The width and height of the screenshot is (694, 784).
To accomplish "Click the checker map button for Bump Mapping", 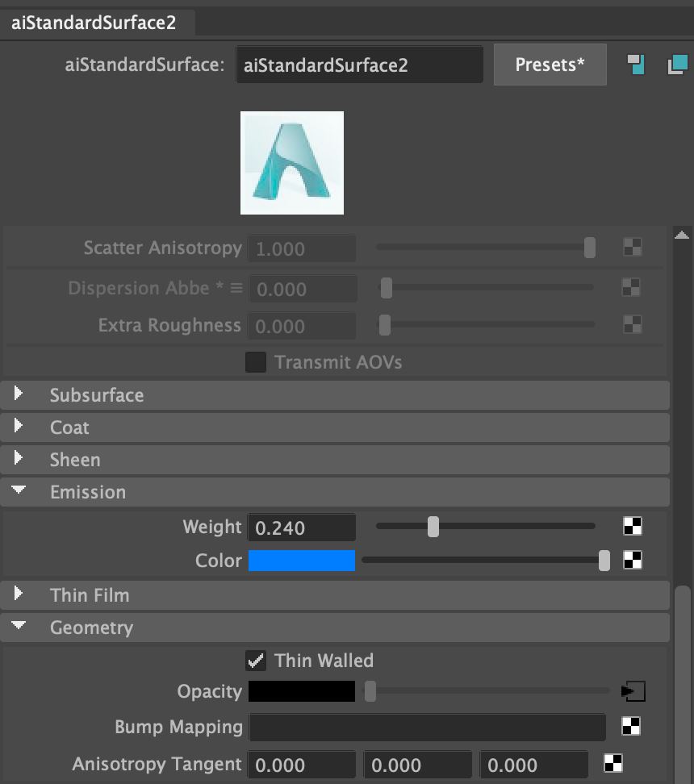I will [631, 726].
